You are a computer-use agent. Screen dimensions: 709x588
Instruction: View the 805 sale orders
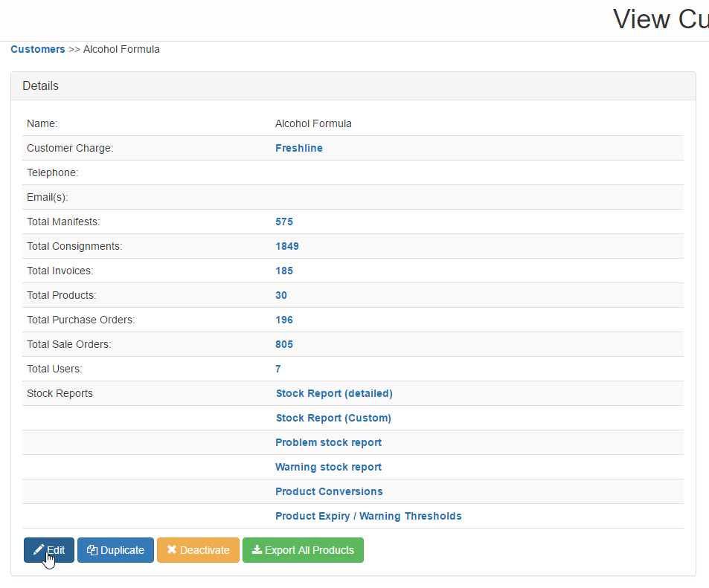[284, 344]
